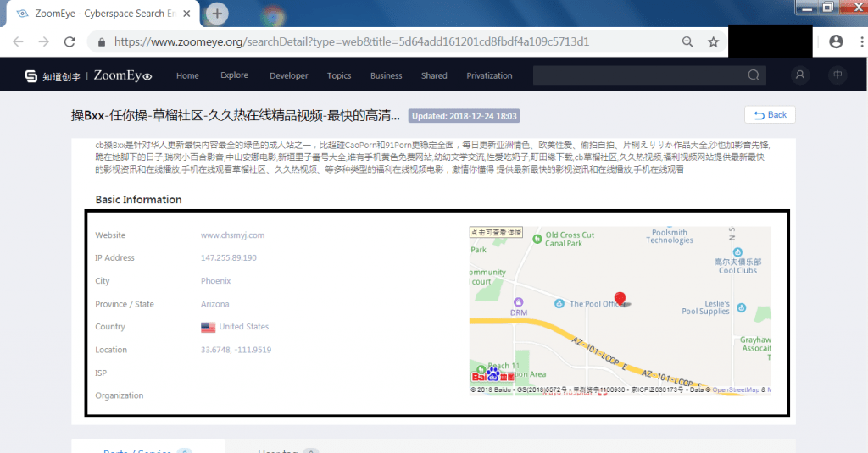Click the Updated 2018-12-24 badge

(x=465, y=116)
